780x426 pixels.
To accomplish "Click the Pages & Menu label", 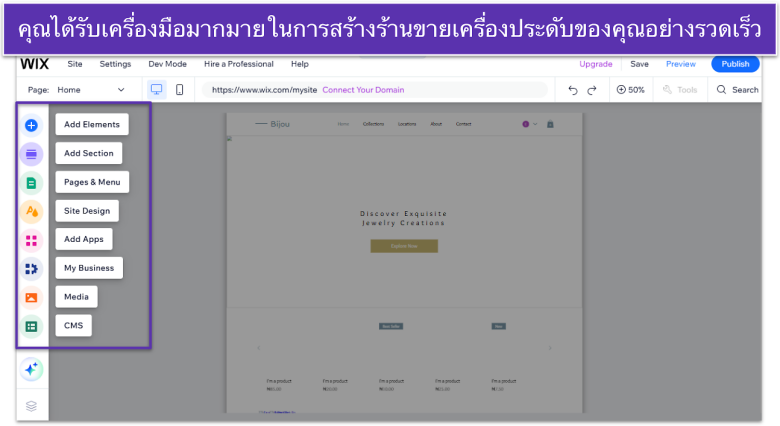I will [x=92, y=182].
